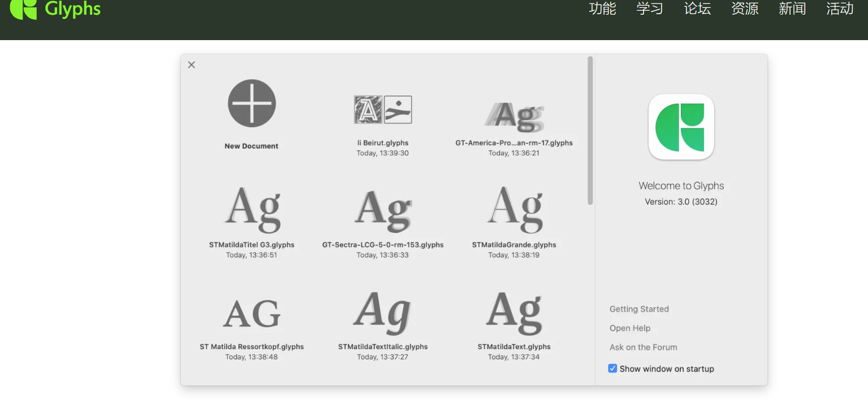Open STMatildaGrande.glyphs document icon

coord(515,210)
